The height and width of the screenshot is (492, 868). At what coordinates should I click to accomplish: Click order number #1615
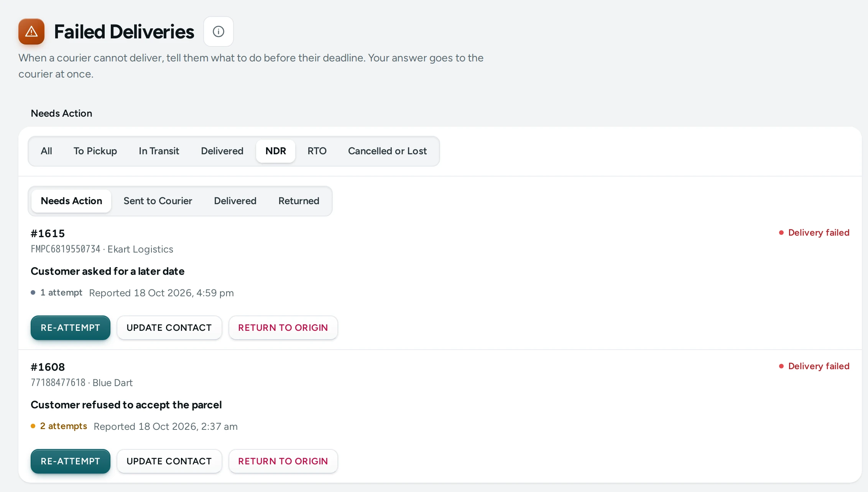coord(48,233)
